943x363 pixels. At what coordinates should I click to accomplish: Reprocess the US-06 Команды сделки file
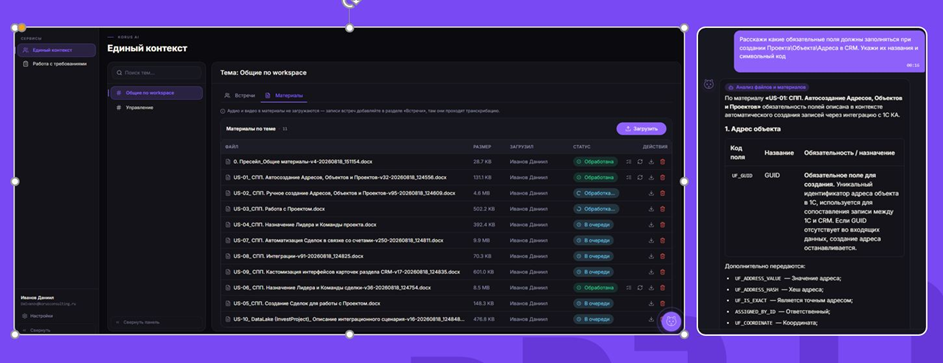coord(640,288)
